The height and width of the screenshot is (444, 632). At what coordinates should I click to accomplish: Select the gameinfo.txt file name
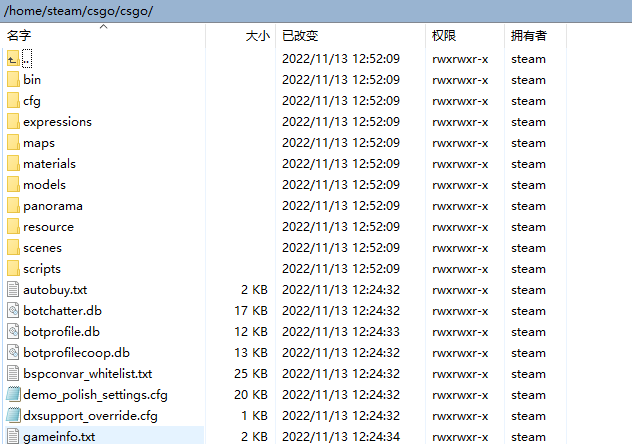pyautogui.click(x=59, y=437)
